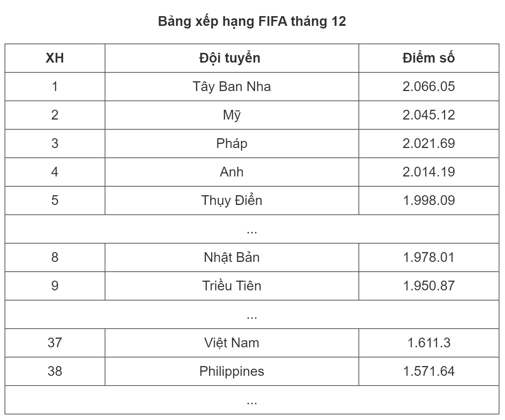Click the ellipsis row below Philippines
This screenshot has width=505, height=420.
coord(252,400)
